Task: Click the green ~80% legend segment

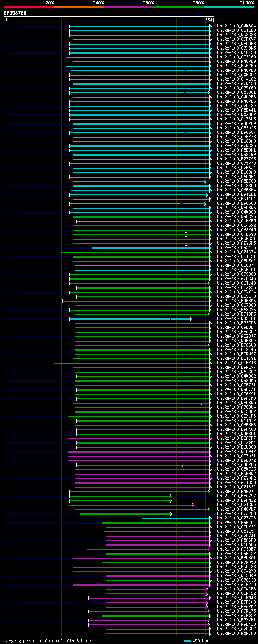Action: pos(179,7)
